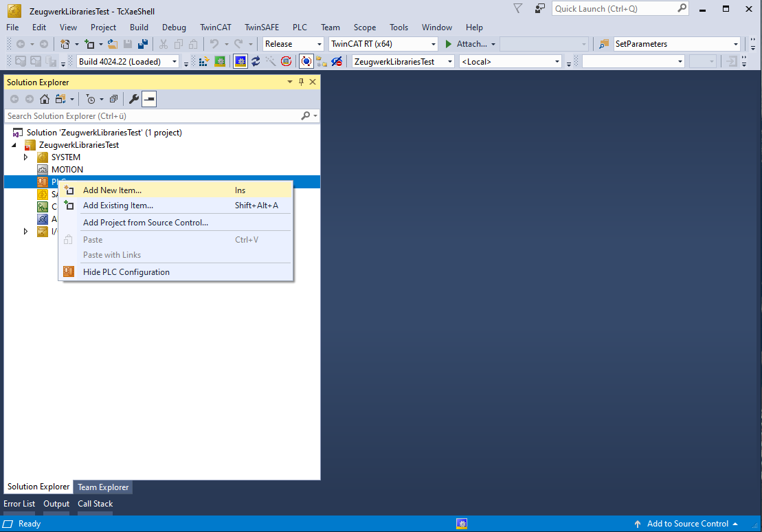Open the Build 4024.22 (Loaded) version dropdown
The width and height of the screenshot is (762, 532).
[175, 62]
